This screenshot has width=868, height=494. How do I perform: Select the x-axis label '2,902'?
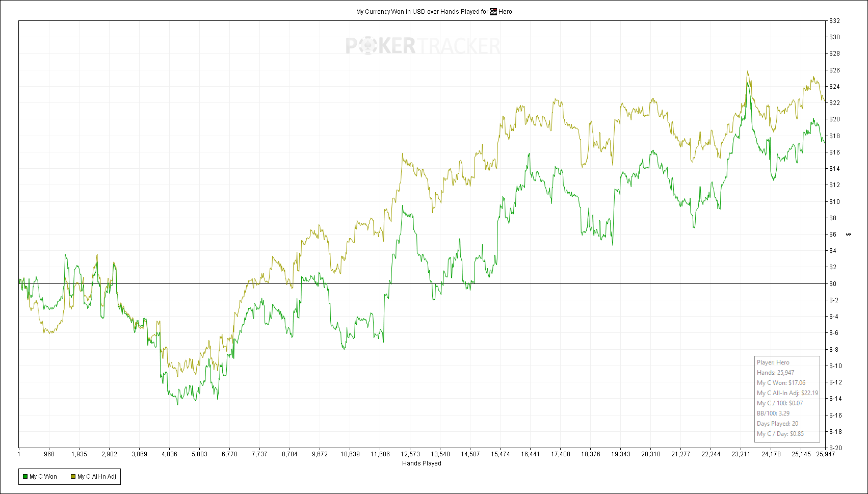(x=109, y=454)
